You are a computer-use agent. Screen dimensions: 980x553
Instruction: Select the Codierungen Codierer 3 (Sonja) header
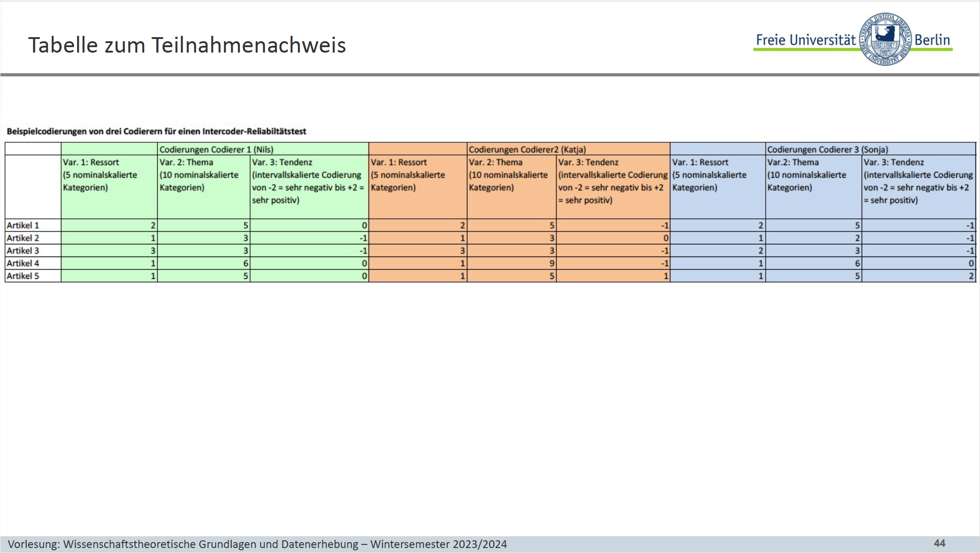point(827,149)
